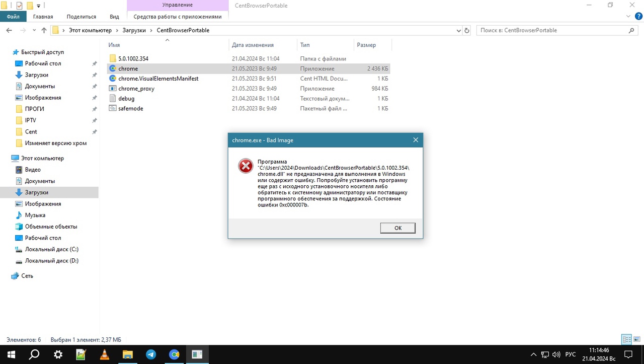Open pinned Загрузки in quick access
The height and width of the screenshot is (364, 644).
37,75
